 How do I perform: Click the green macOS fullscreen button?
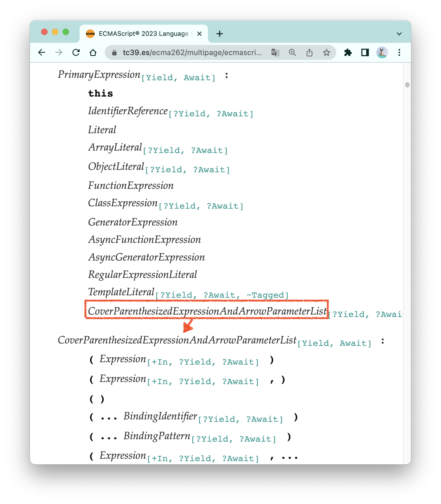66,32
